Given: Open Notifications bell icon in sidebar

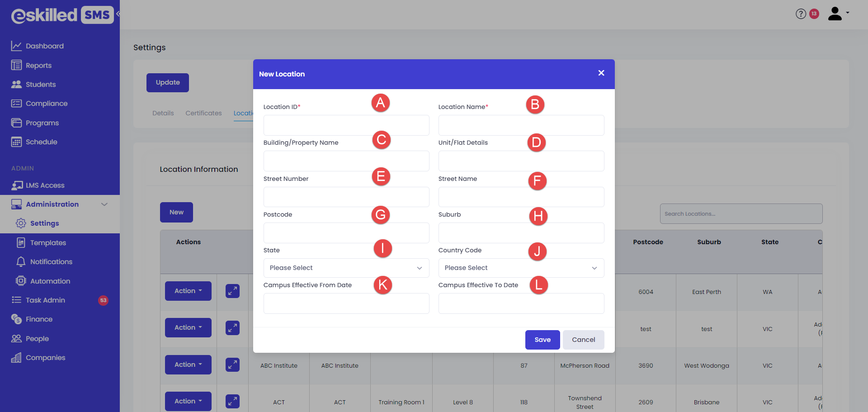Looking at the screenshot, I should pos(21,262).
